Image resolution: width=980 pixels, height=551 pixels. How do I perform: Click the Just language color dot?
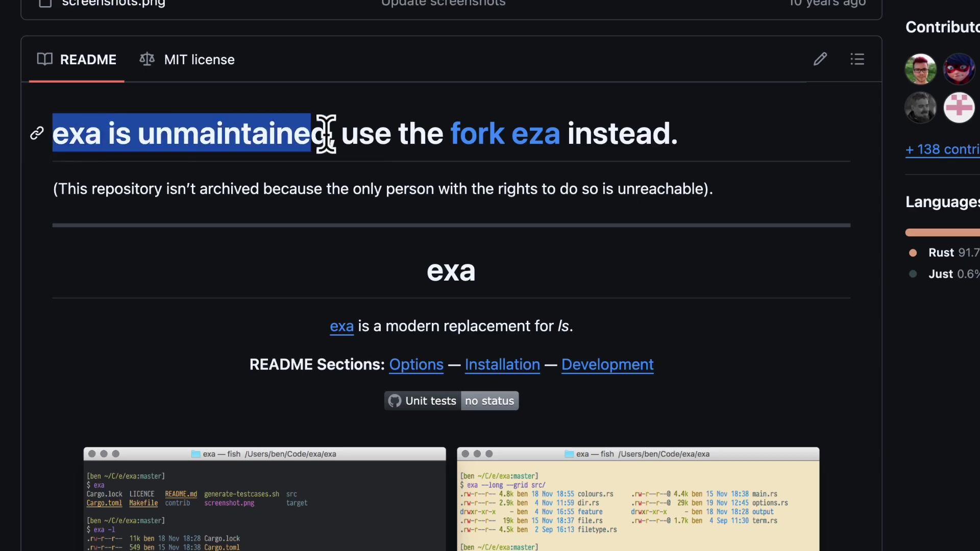pyautogui.click(x=913, y=274)
